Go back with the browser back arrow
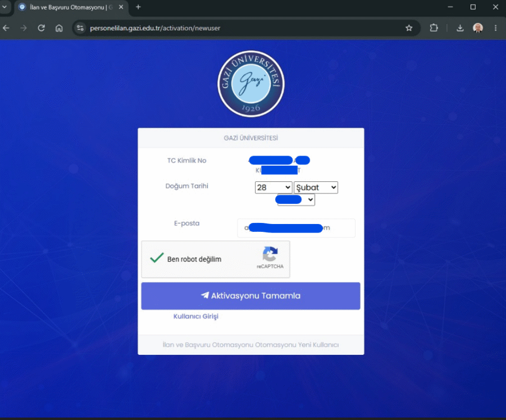 (x=6, y=28)
